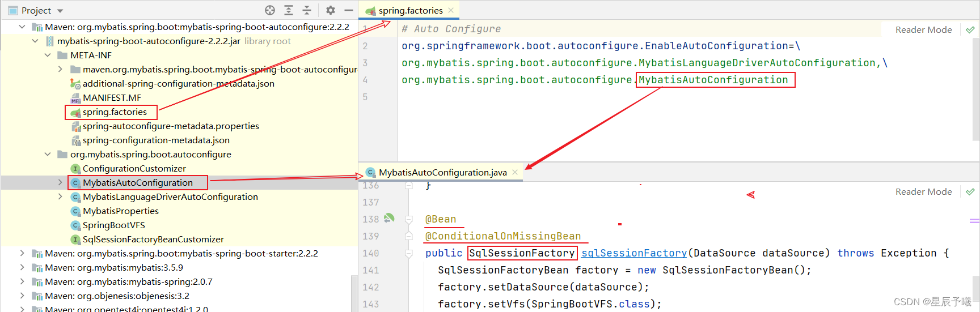The width and height of the screenshot is (980, 312).
Task: Expand the MybatisAutoConfiguration class node
Action: [x=60, y=182]
